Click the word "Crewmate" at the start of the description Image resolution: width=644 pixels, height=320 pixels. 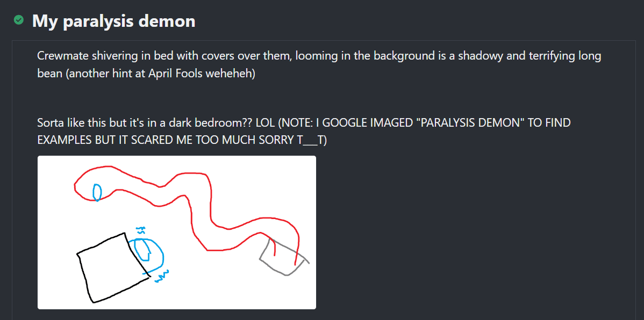[x=60, y=56]
